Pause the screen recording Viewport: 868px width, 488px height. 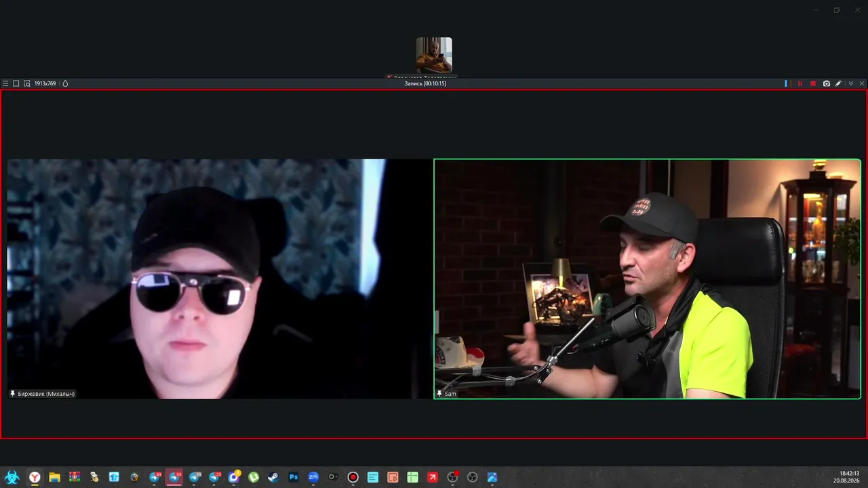(800, 83)
